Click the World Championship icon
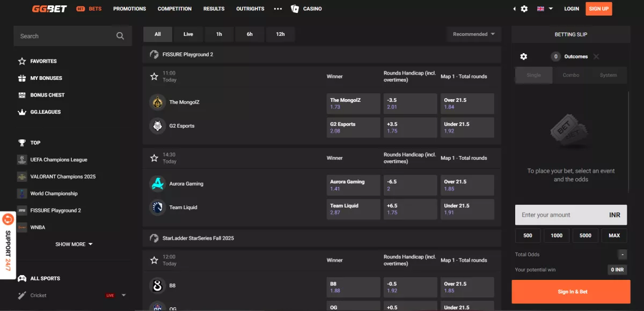This screenshot has width=644, height=311. pos(22,194)
